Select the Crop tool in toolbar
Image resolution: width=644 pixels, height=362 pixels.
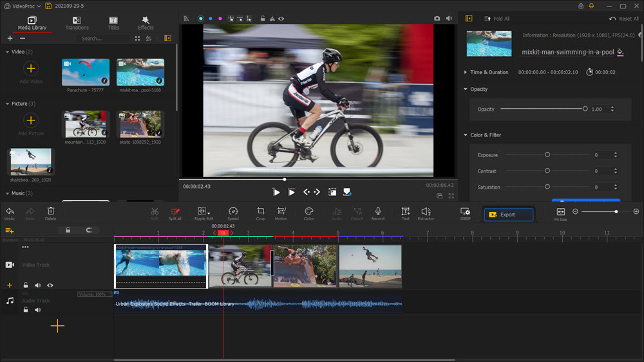click(x=260, y=211)
